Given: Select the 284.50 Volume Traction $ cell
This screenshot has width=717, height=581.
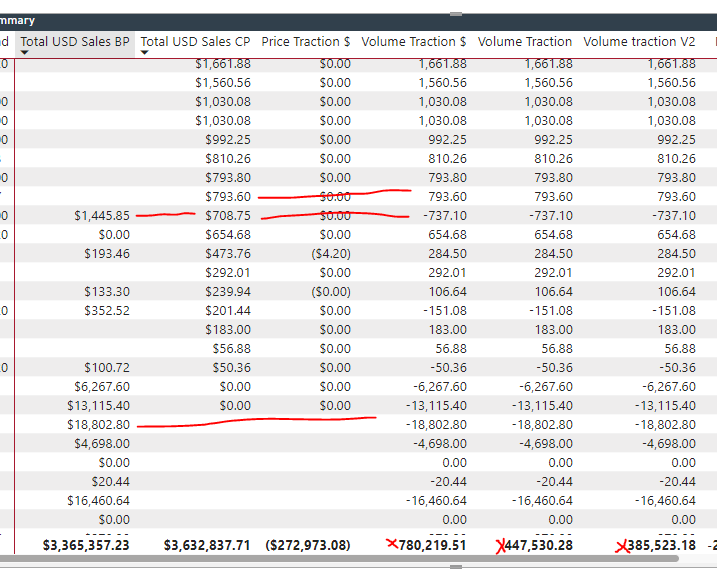Looking at the screenshot, I should 447,254.
